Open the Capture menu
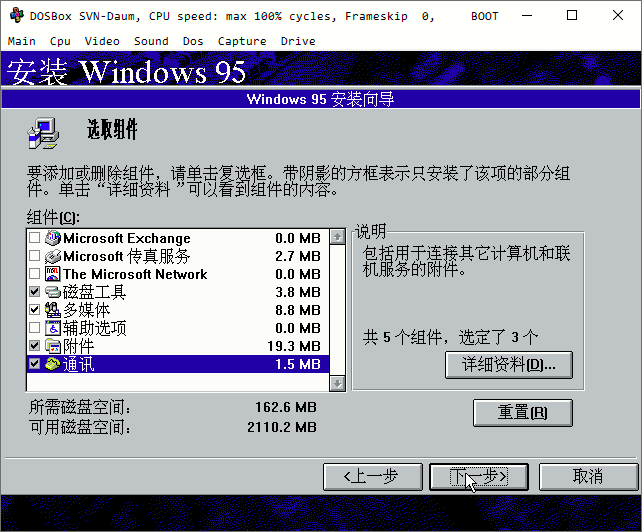Viewport: 642px width, 532px height. [242, 41]
